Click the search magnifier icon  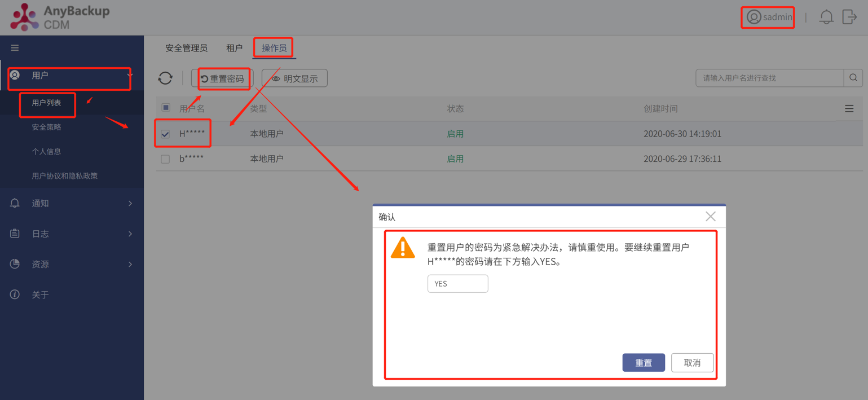click(853, 78)
